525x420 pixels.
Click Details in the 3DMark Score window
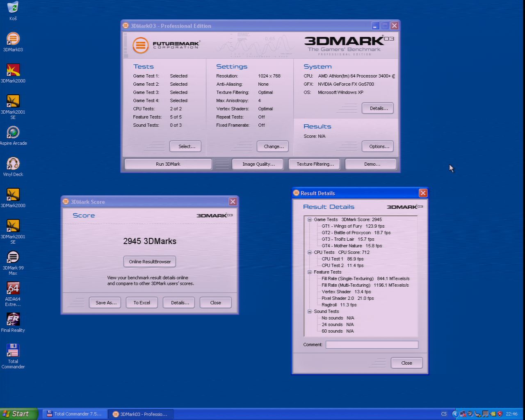click(180, 303)
